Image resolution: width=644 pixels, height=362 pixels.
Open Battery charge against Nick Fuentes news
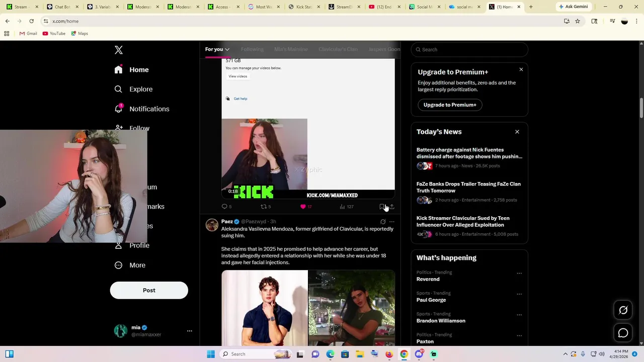click(x=469, y=158)
